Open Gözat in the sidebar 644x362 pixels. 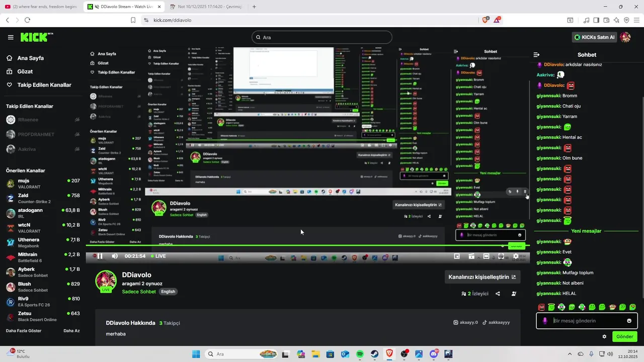42,71
